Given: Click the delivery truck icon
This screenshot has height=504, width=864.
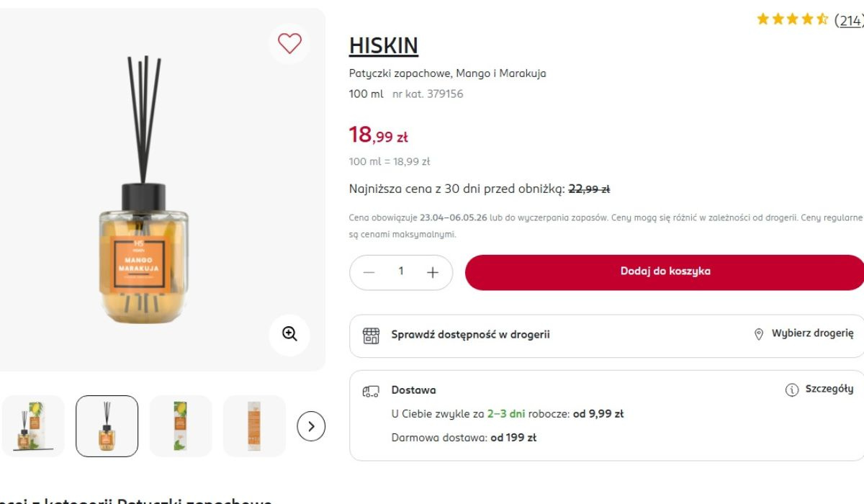Looking at the screenshot, I should [x=371, y=391].
